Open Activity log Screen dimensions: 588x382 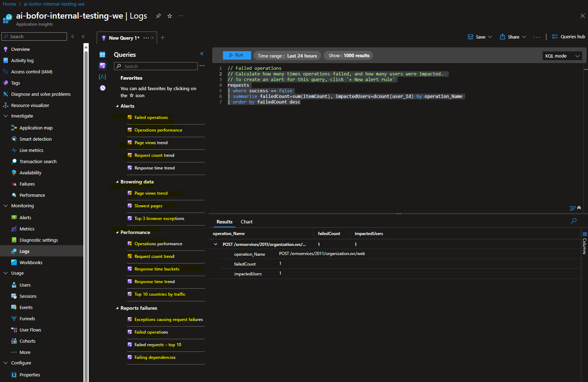click(x=22, y=60)
